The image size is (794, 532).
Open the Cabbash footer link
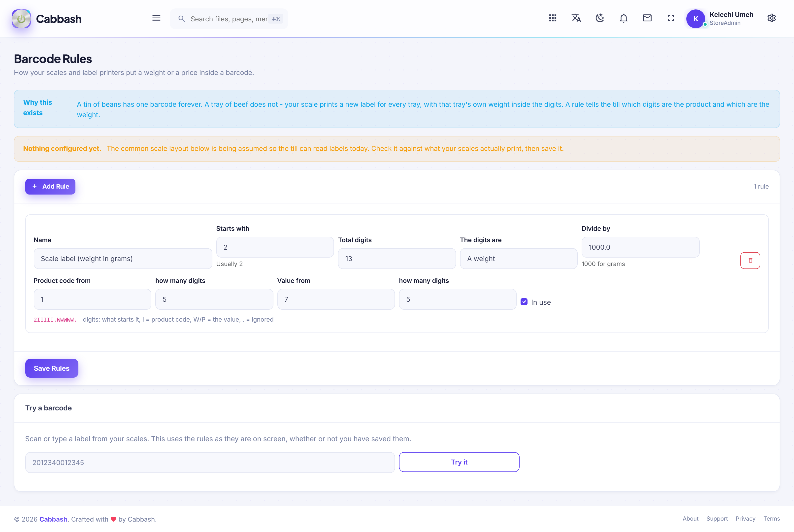tap(53, 519)
